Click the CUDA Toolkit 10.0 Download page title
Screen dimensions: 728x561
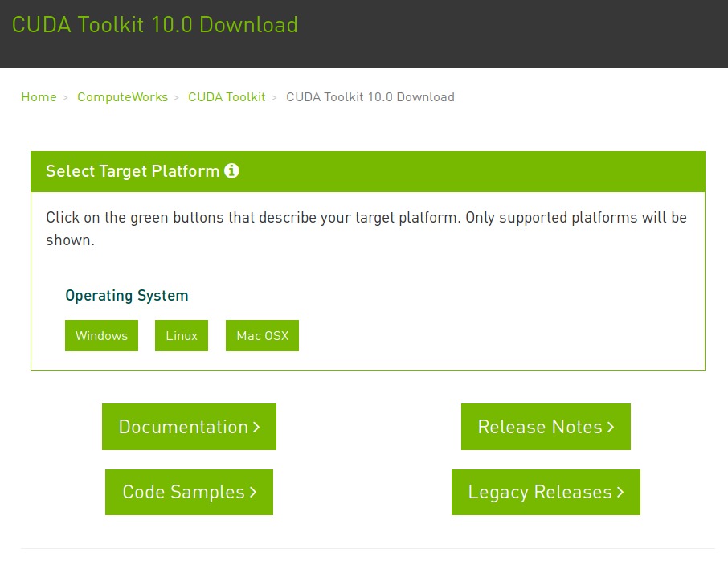click(x=154, y=25)
